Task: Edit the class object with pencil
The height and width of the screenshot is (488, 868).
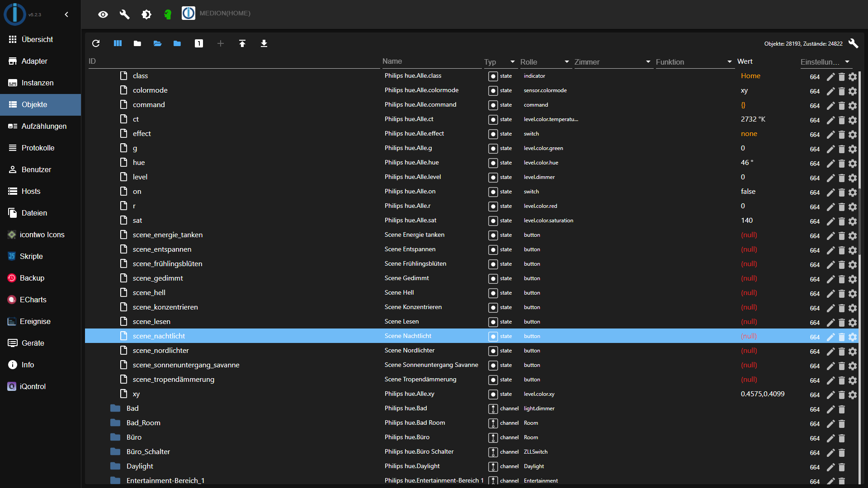Action: (x=830, y=77)
